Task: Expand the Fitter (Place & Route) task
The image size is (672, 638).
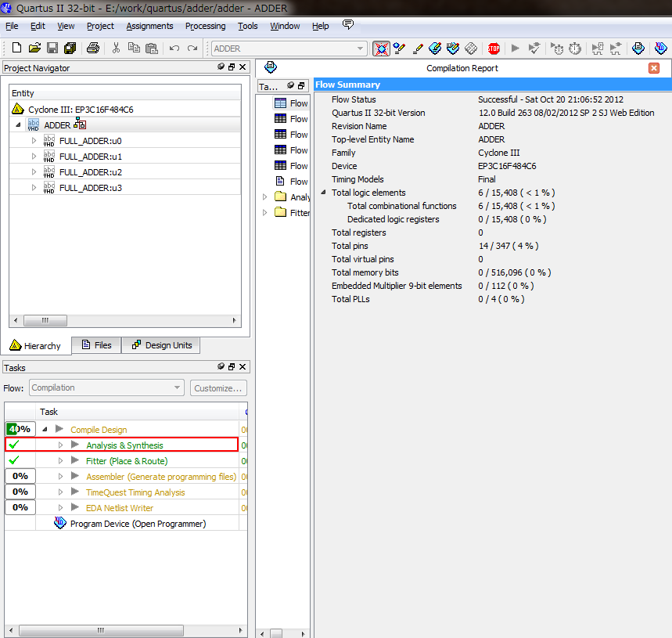Action: [x=60, y=460]
